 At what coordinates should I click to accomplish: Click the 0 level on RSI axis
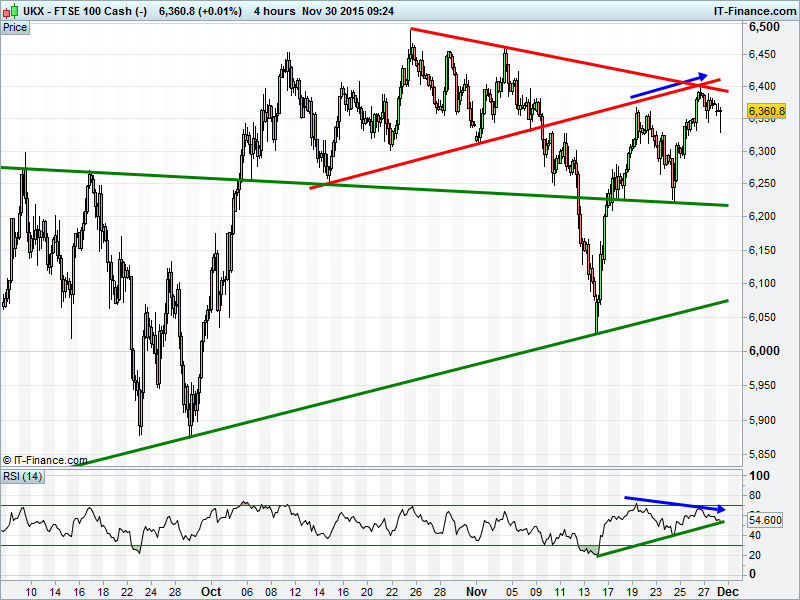click(x=752, y=574)
